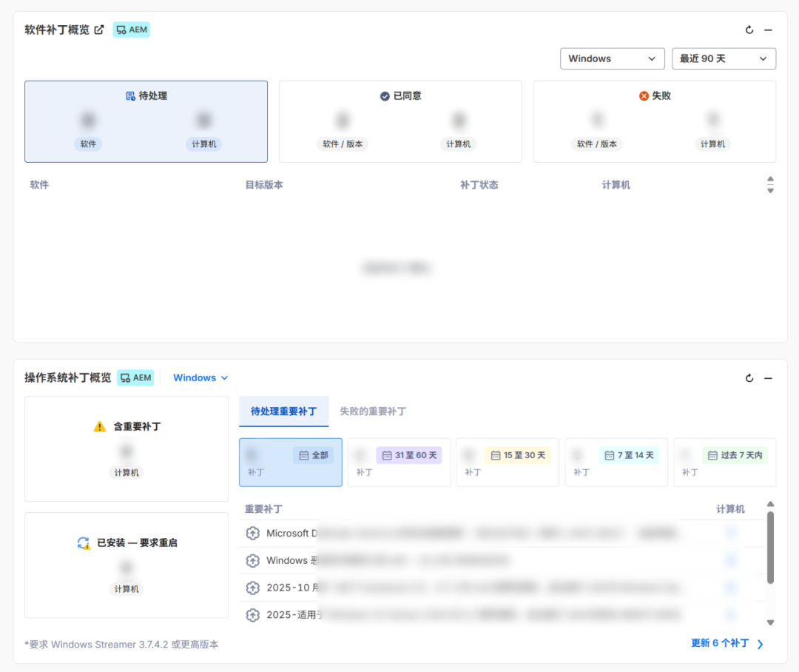Click the AEM badge beside 软件补丁概览
This screenshot has width=799, height=672.
pos(132,30)
